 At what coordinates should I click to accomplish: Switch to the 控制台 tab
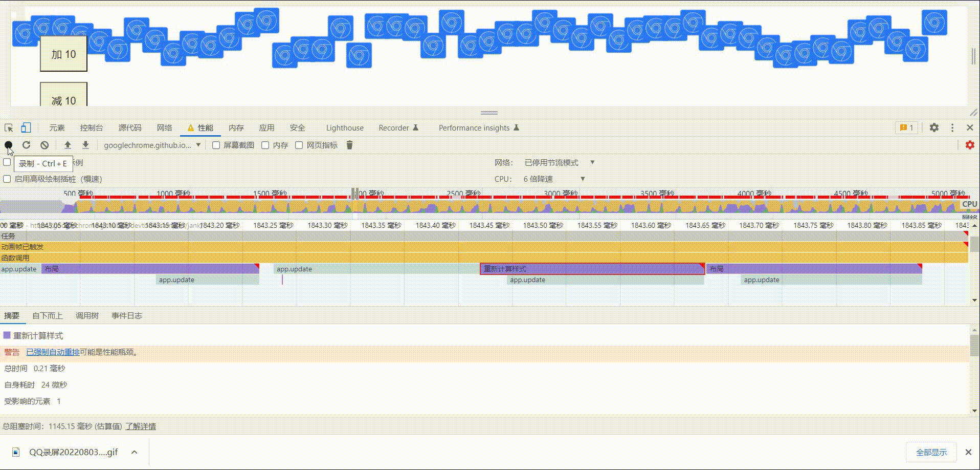pyautogui.click(x=92, y=128)
